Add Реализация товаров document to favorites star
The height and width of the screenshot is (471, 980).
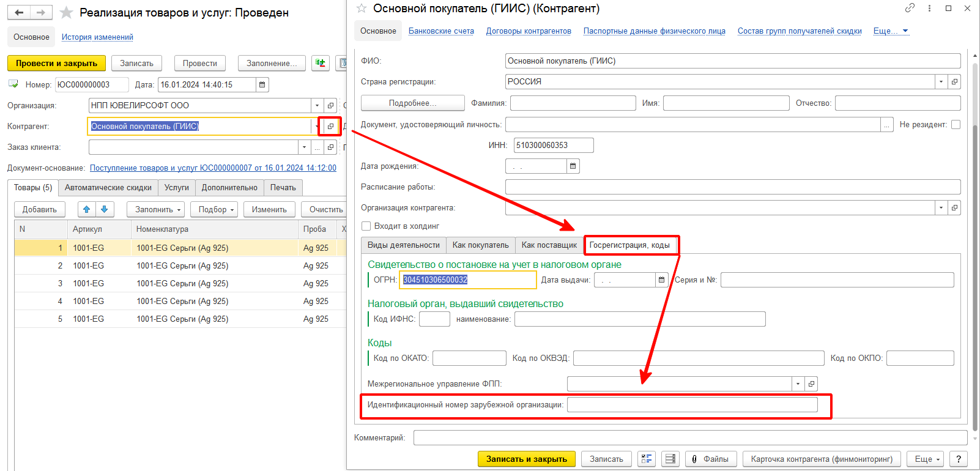(x=67, y=13)
